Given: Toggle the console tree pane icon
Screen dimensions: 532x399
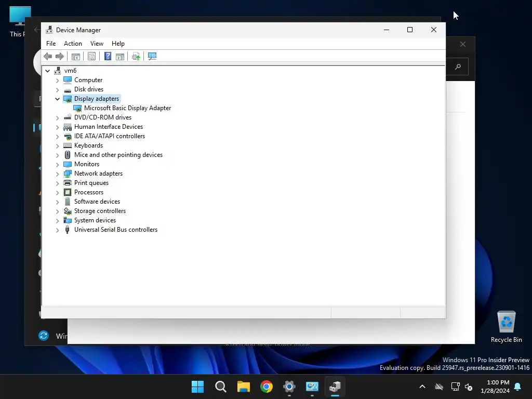Looking at the screenshot, I should 76,56.
